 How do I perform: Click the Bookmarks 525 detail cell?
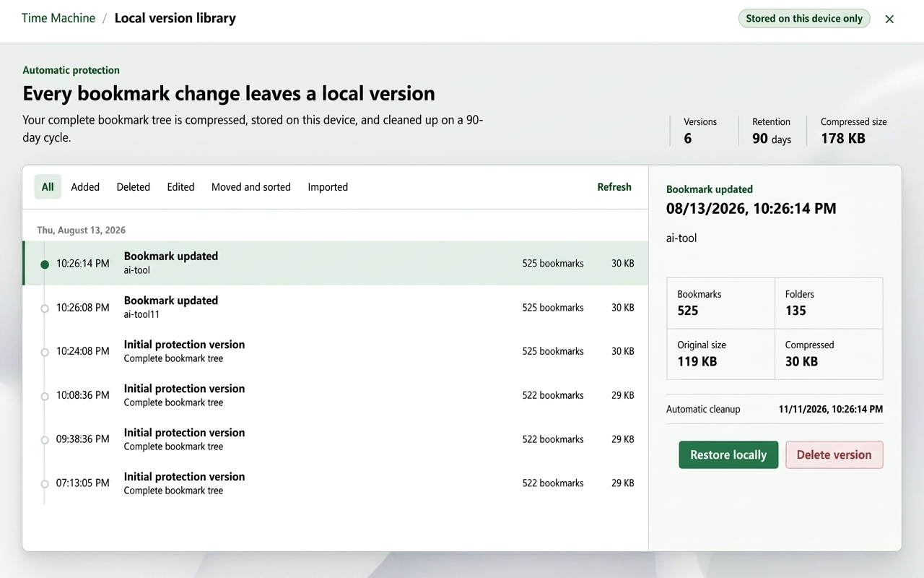coord(720,303)
